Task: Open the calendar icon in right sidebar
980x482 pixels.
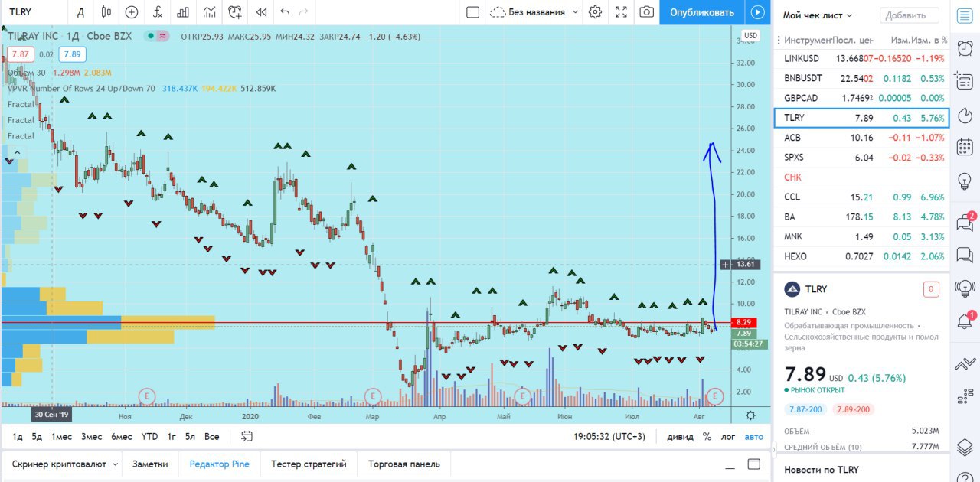Action: (x=965, y=148)
